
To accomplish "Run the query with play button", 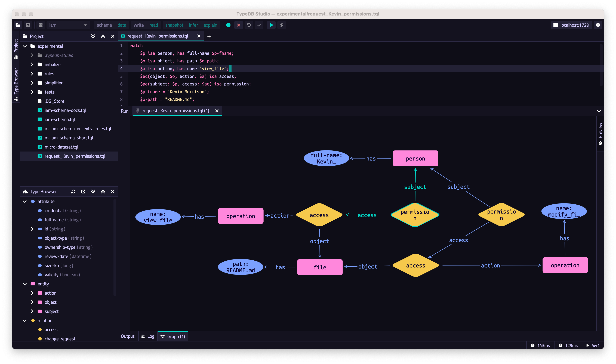I will coord(271,25).
